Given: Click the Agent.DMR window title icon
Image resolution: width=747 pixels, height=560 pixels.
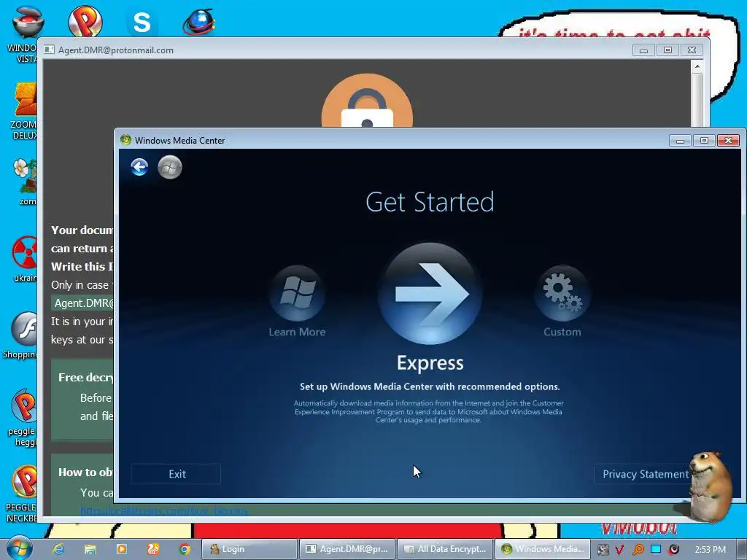Looking at the screenshot, I should click(49, 50).
